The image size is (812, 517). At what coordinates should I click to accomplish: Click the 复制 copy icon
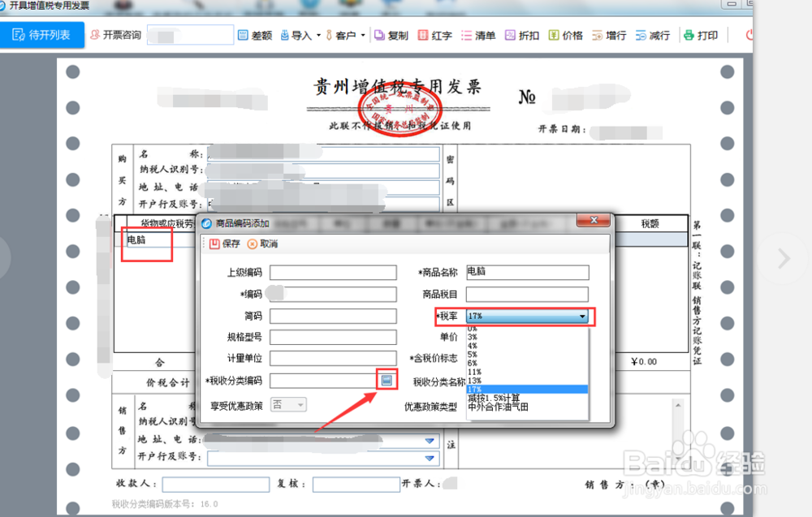(x=379, y=35)
